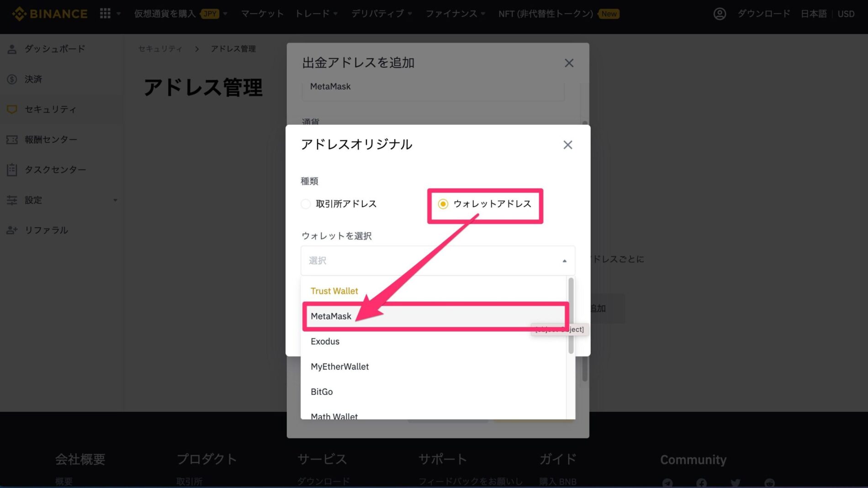Open the user account profile icon

pyautogui.click(x=720, y=14)
